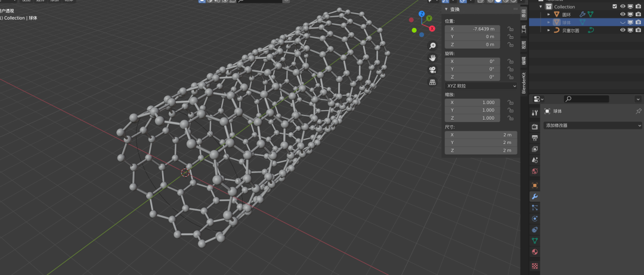Viewport: 644px width, 275px height.
Task: Open the 添加修改器 add modifier dropdown
Action: click(592, 126)
